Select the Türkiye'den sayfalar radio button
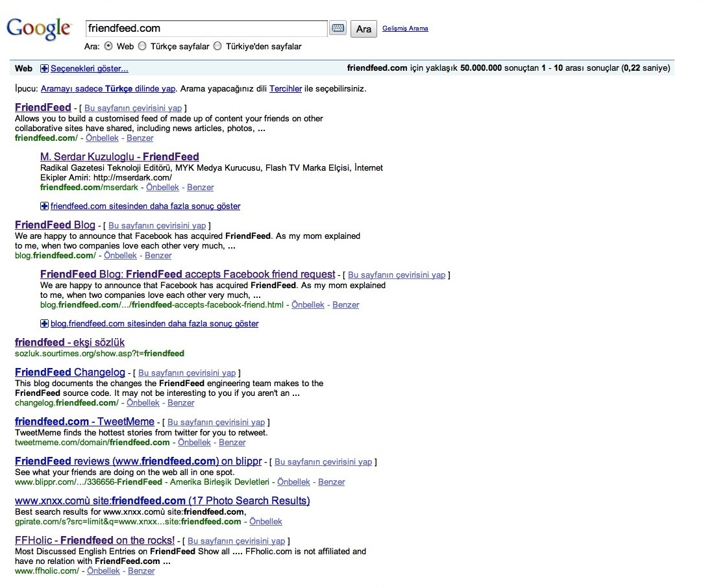 (217, 46)
